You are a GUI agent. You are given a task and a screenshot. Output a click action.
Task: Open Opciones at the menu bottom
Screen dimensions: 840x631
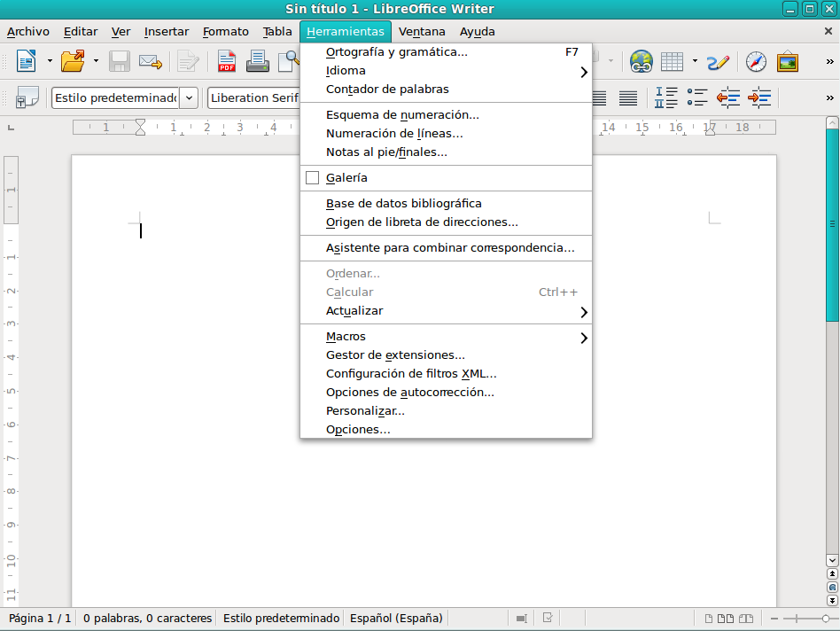pos(446,430)
